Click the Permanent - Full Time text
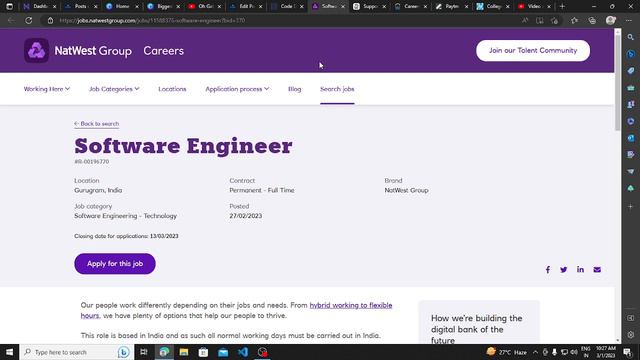The height and width of the screenshot is (360, 640). pyautogui.click(x=262, y=190)
